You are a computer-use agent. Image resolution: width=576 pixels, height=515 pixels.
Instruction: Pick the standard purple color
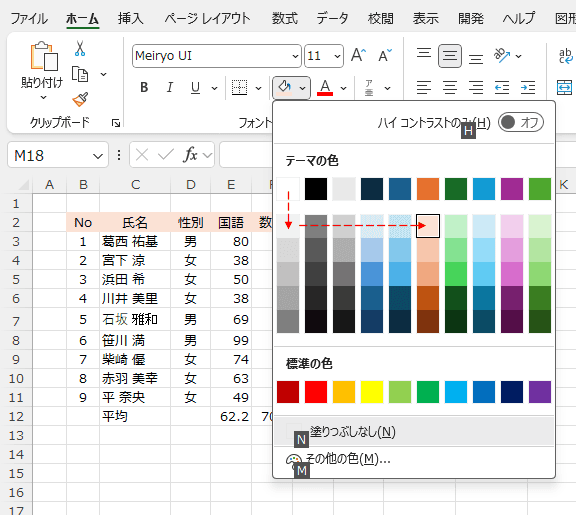click(540, 392)
